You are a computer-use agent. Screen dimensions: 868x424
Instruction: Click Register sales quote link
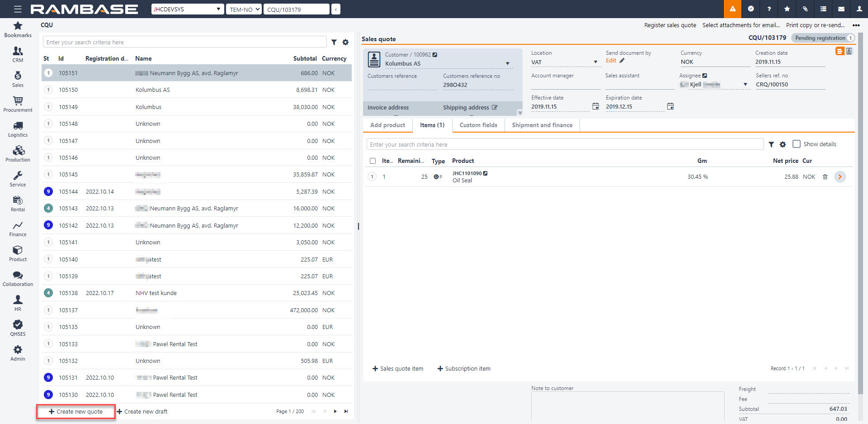click(x=670, y=25)
